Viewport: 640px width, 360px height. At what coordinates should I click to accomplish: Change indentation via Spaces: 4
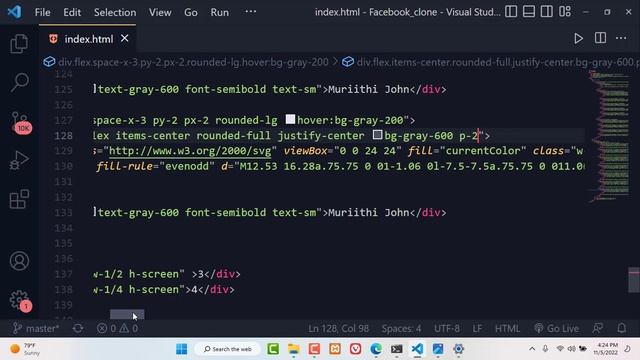coord(401,328)
